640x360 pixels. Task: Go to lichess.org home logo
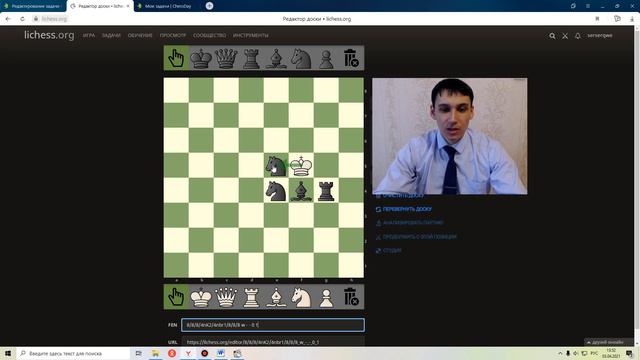[x=49, y=35]
